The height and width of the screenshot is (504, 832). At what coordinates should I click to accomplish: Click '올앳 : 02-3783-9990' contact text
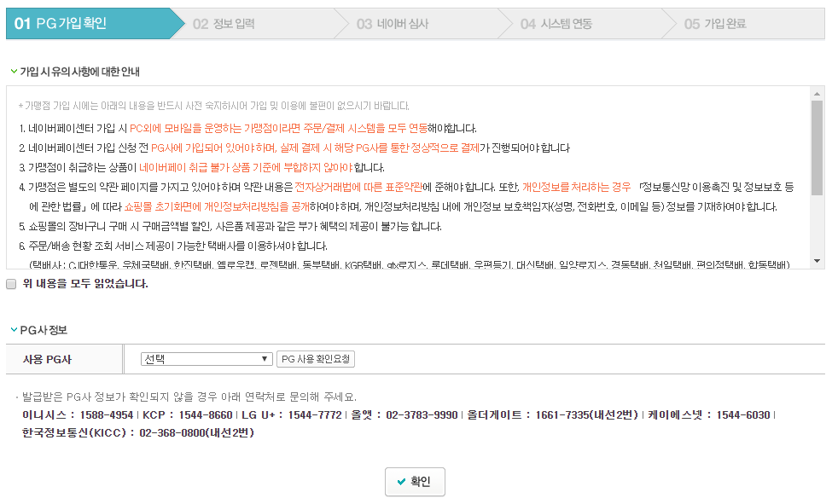click(404, 414)
